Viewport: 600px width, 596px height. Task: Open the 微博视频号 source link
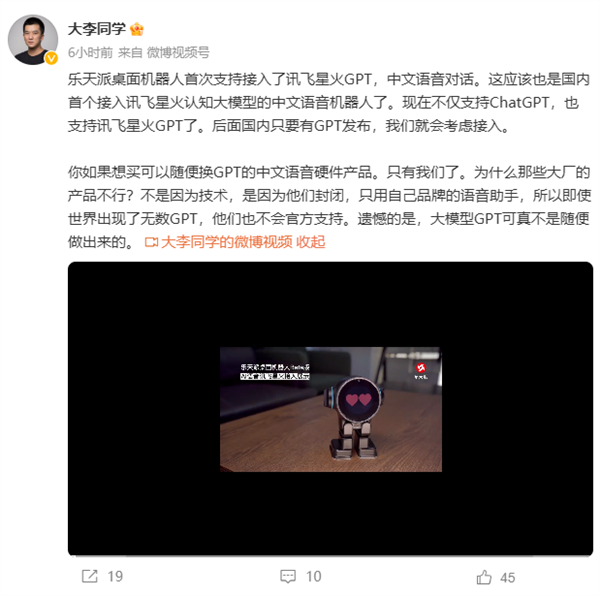tap(178, 52)
